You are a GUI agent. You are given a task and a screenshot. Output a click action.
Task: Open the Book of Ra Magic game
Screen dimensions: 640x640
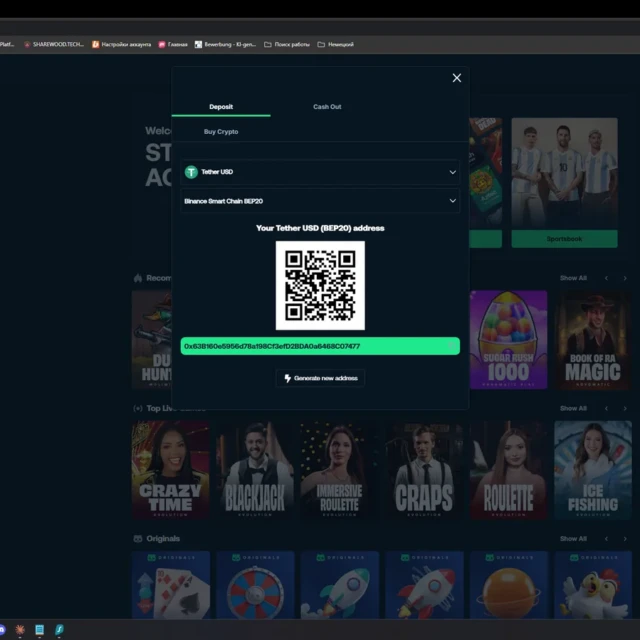click(x=593, y=340)
